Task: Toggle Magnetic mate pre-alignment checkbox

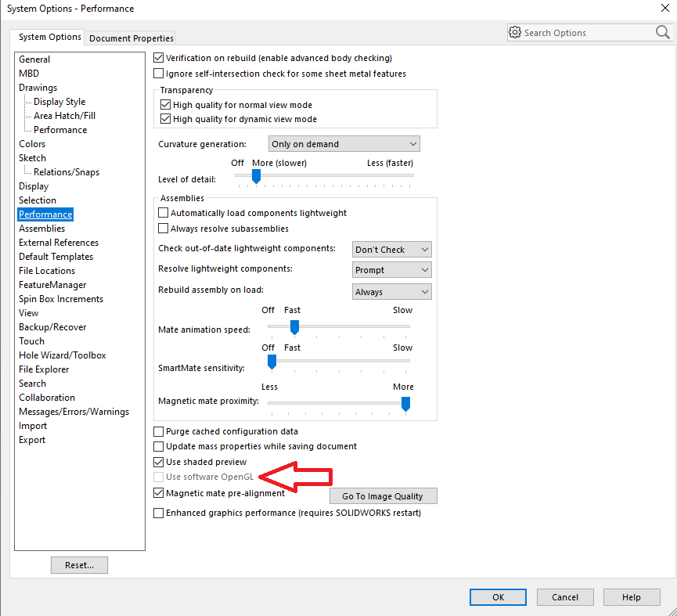Action: click(158, 493)
